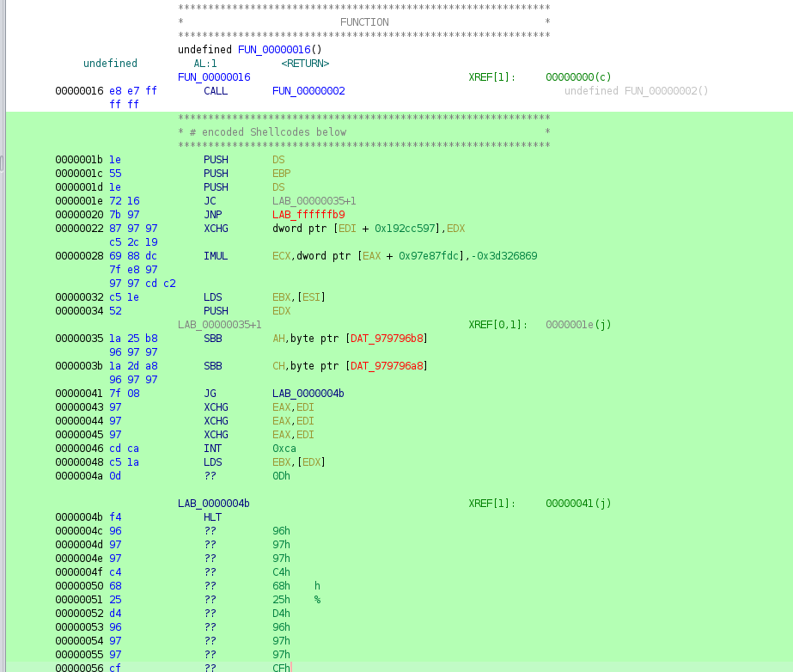The width and height of the screenshot is (793, 672).
Task: Click the DAT_979796a8 data reference
Action: 387,366
